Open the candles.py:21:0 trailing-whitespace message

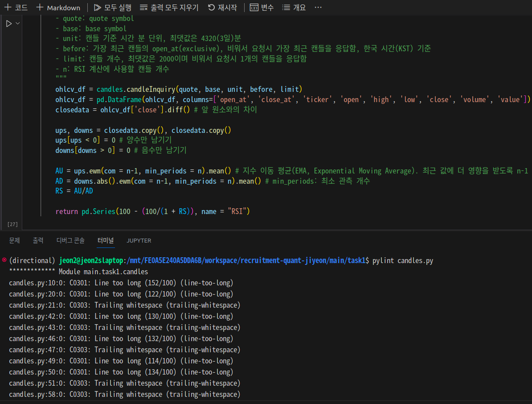124,305
